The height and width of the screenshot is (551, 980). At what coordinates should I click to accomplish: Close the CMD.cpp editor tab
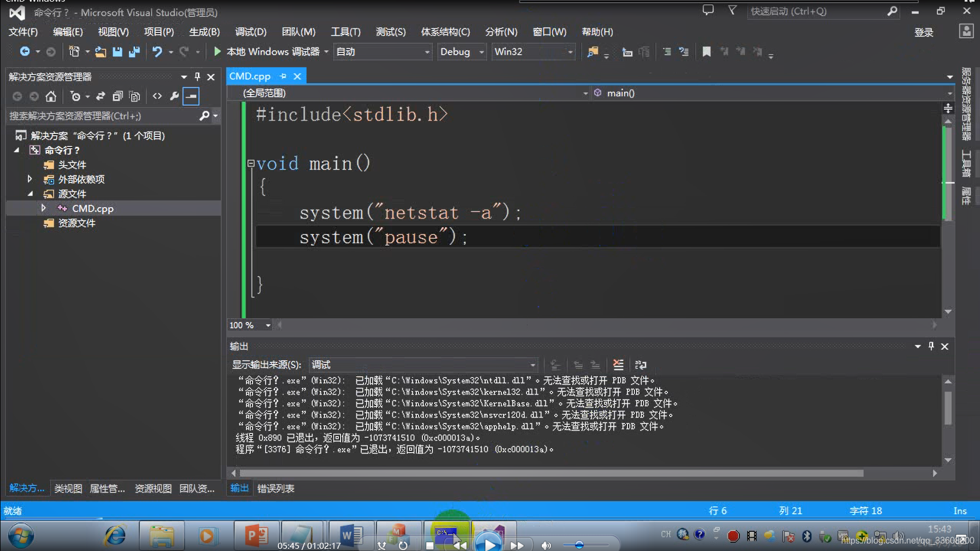(x=297, y=76)
